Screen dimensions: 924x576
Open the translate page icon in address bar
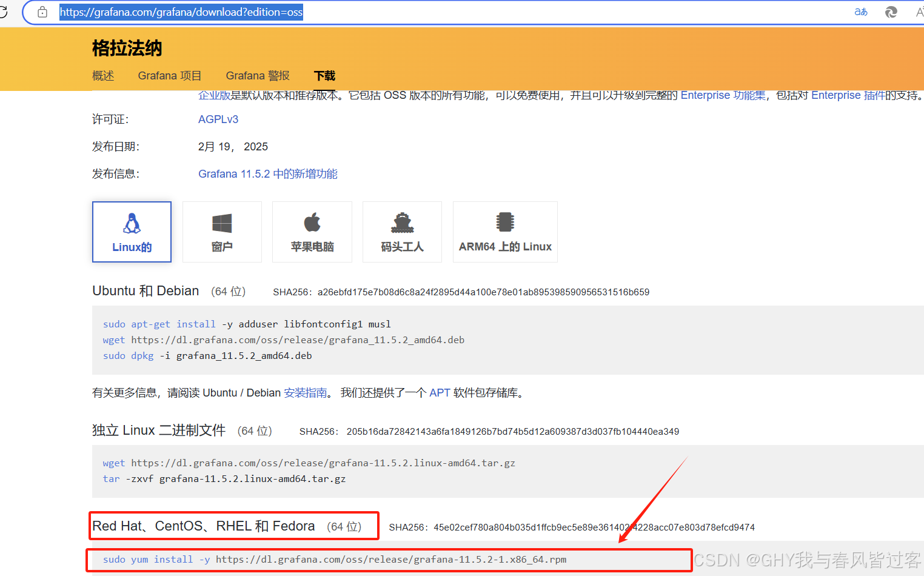click(861, 12)
